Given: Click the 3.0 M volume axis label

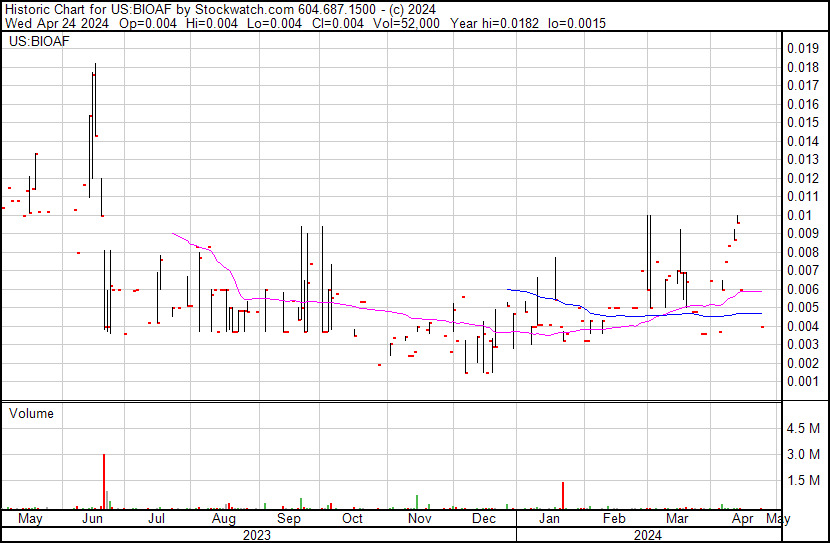Looking at the screenshot, I should [x=802, y=454].
